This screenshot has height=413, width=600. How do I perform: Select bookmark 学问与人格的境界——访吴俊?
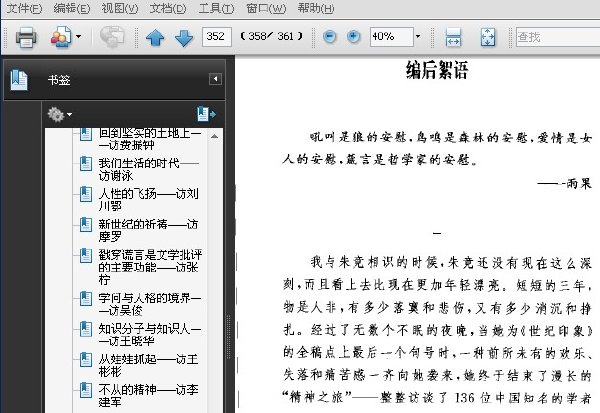tap(150, 304)
